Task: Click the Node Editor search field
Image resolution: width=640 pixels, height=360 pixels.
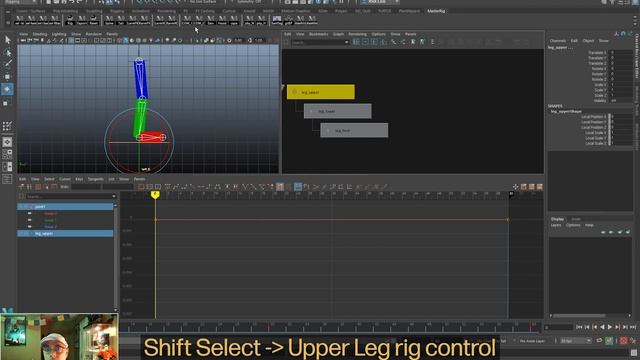Action: [x=317, y=42]
